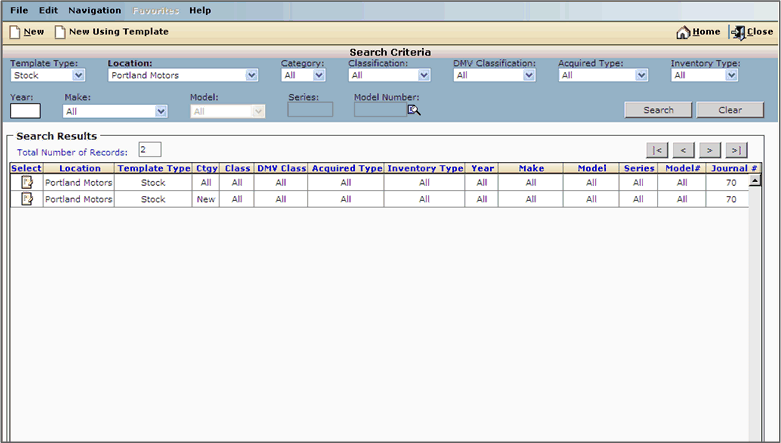
Task: Click the Home toolbar label
Action: pos(706,32)
